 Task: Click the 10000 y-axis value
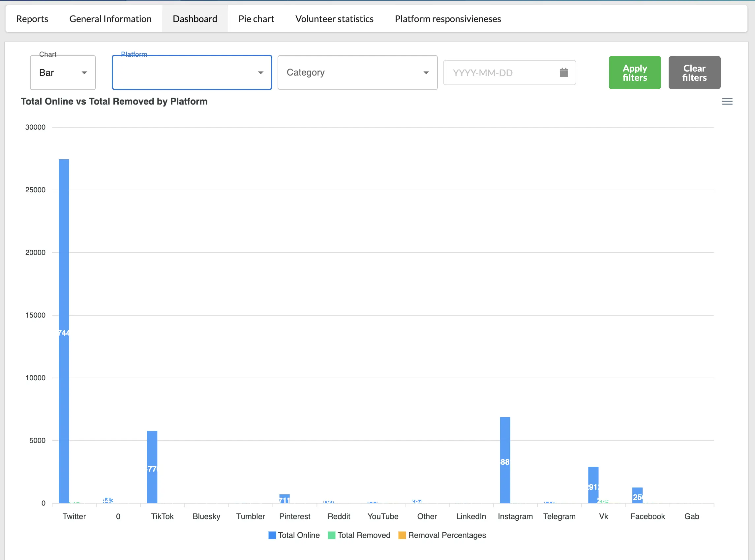(35, 378)
